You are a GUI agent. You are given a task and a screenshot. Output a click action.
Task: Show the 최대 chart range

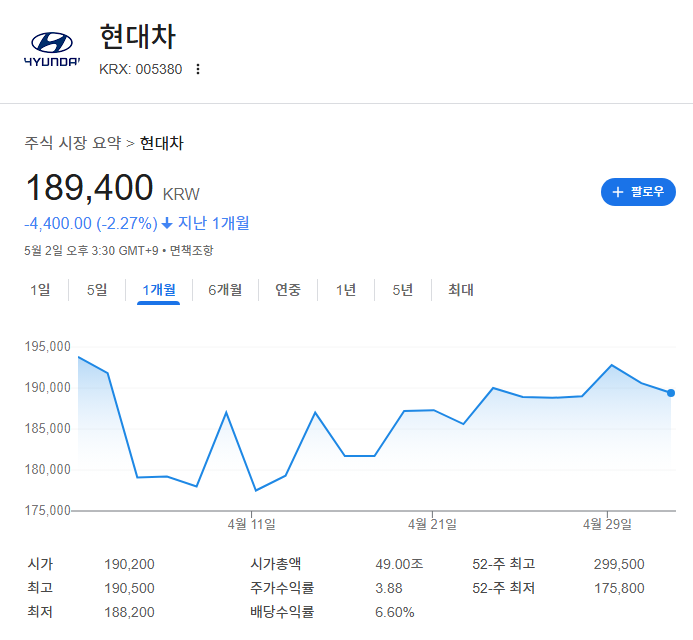(461, 290)
